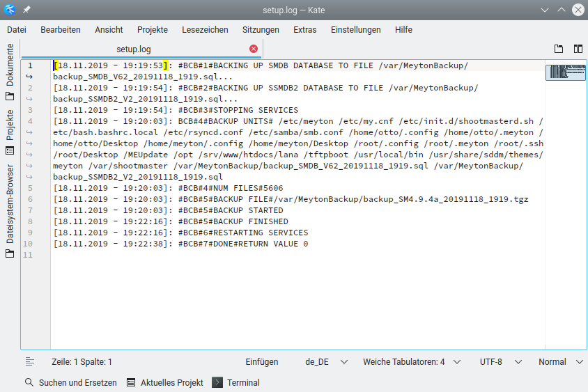Viewport: 588px width, 392px height.
Task: Click the minimap scrollbar preview
Action: [x=566, y=72]
